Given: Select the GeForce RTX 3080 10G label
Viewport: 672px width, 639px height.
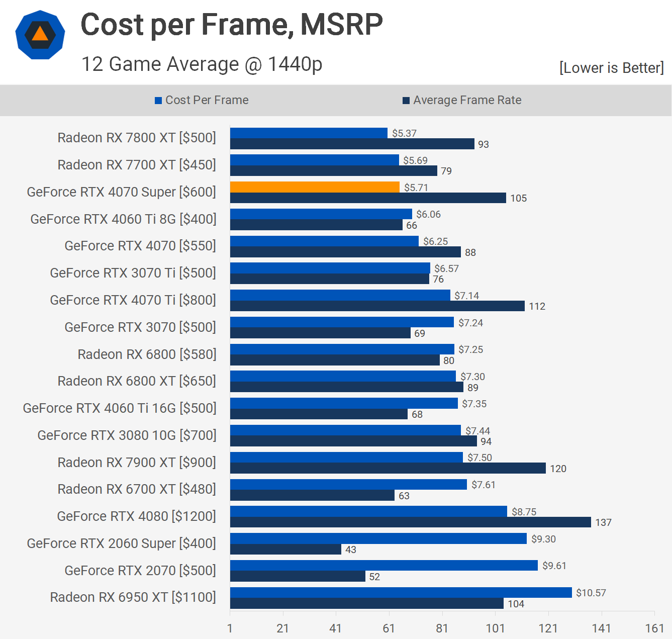Looking at the screenshot, I should 127,435.
